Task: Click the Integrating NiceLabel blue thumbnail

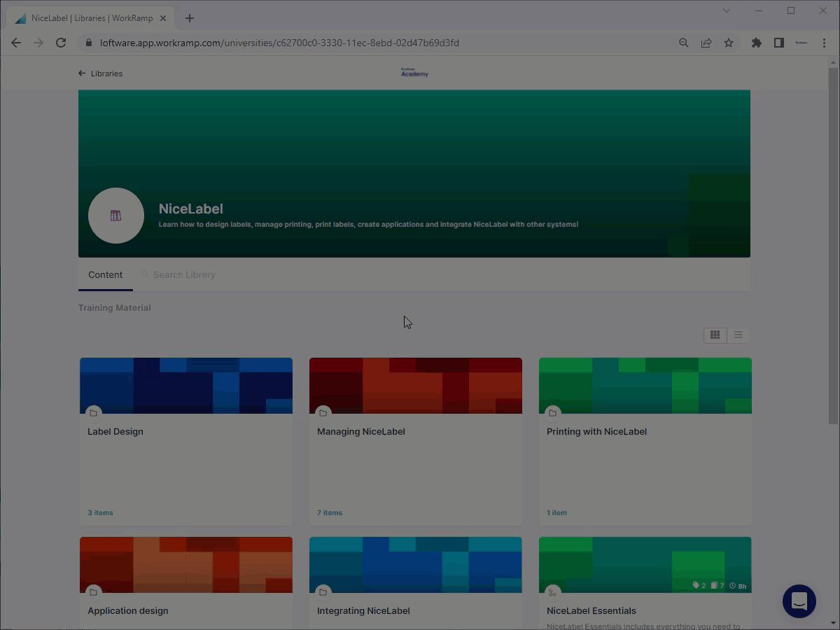Action: click(x=416, y=565)
